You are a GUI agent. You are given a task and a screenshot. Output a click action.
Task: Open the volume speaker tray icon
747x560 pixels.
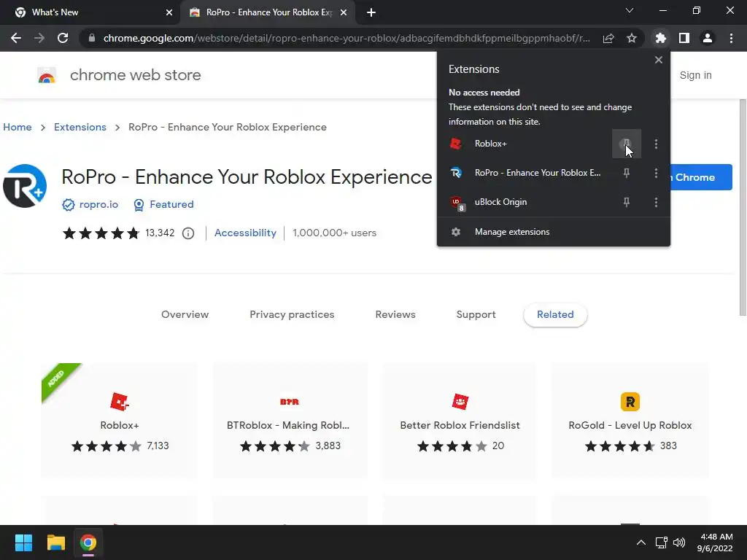coord(679,542)
